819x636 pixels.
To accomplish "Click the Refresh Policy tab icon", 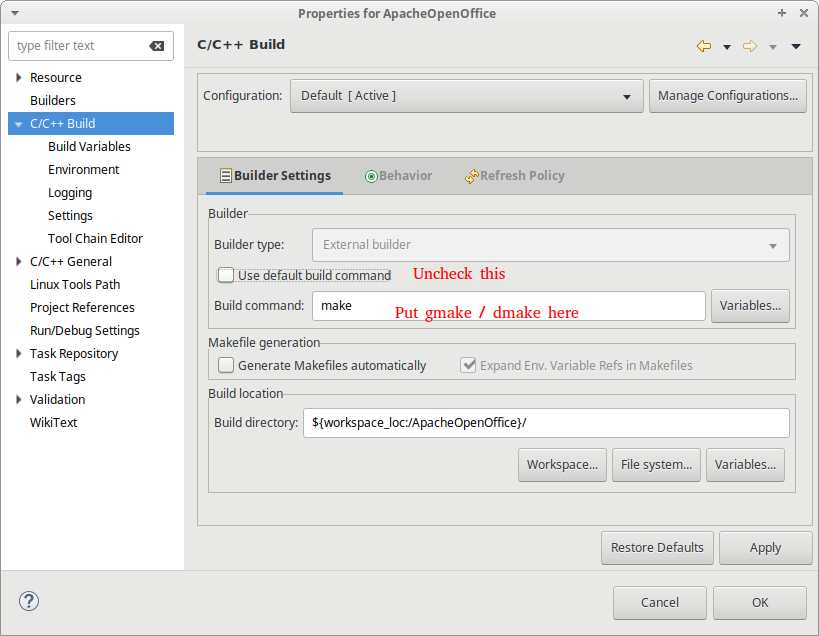I will pos(472,176).
